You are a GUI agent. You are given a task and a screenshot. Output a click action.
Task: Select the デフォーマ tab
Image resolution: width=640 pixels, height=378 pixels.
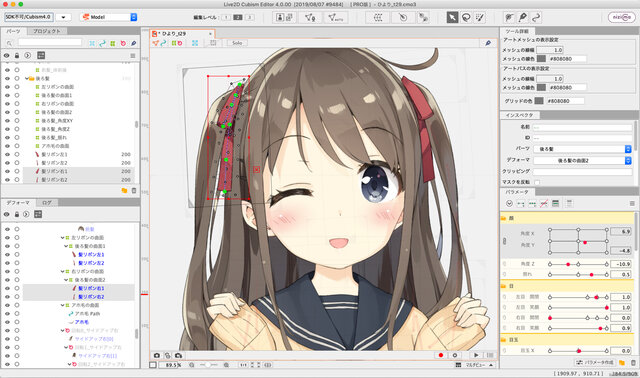click(18, 202)
